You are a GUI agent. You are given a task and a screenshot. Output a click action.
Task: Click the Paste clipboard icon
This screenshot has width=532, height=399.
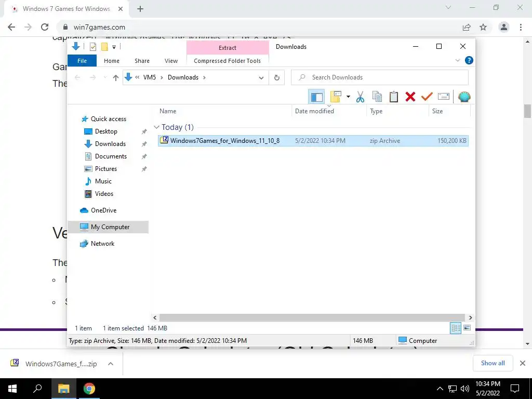[394, 97]
